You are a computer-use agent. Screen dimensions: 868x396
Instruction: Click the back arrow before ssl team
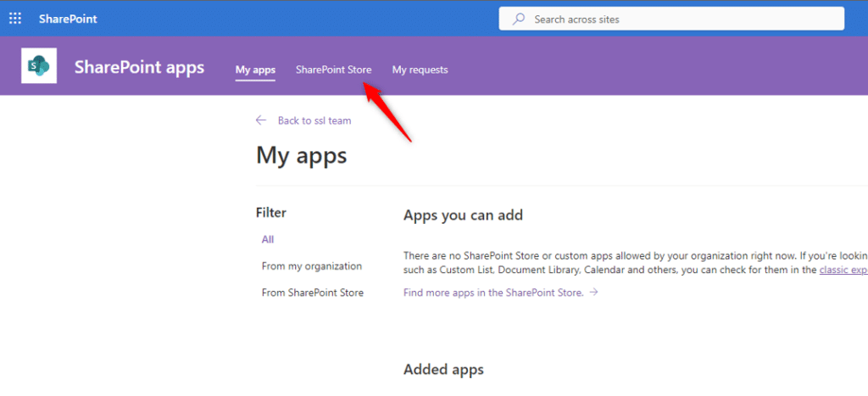click(261, 120)
